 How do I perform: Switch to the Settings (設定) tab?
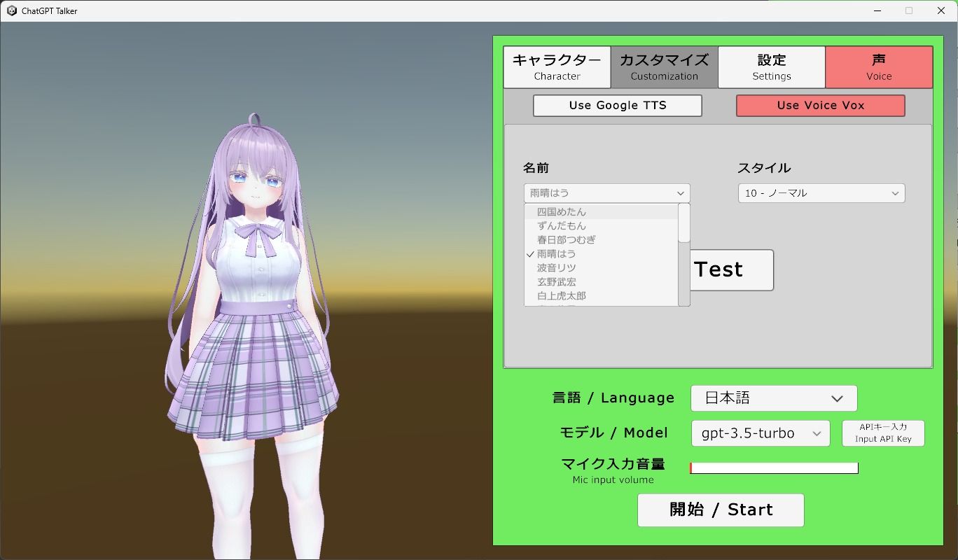[x=771, y=66]
